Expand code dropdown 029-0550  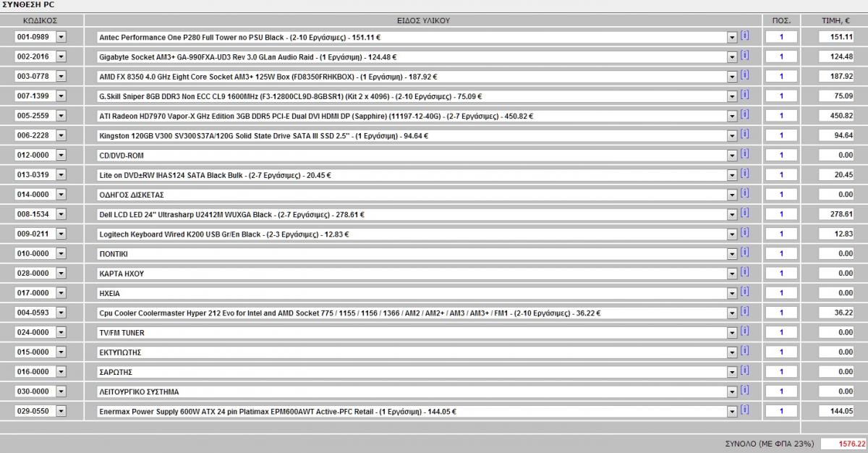coord(61,412)
